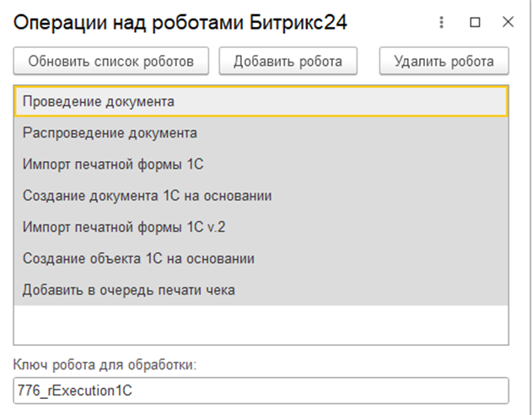Select the Проведение документа robot
Viewport: 532px width, 415px height.
click(261, 101)
